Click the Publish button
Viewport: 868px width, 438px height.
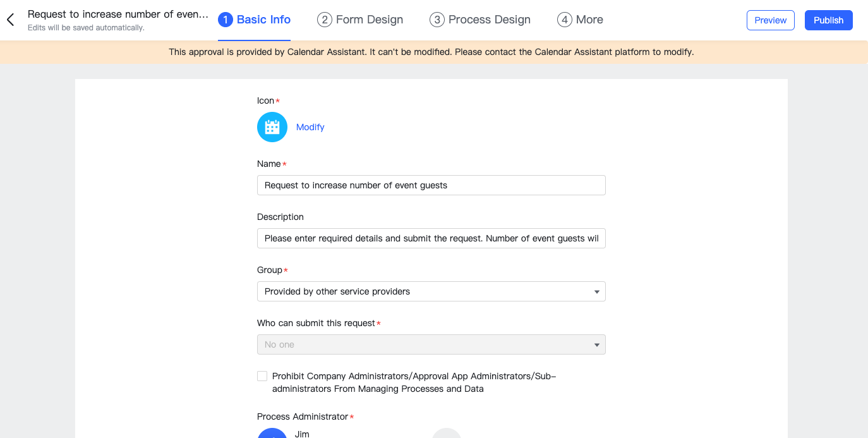click(828, 20)
